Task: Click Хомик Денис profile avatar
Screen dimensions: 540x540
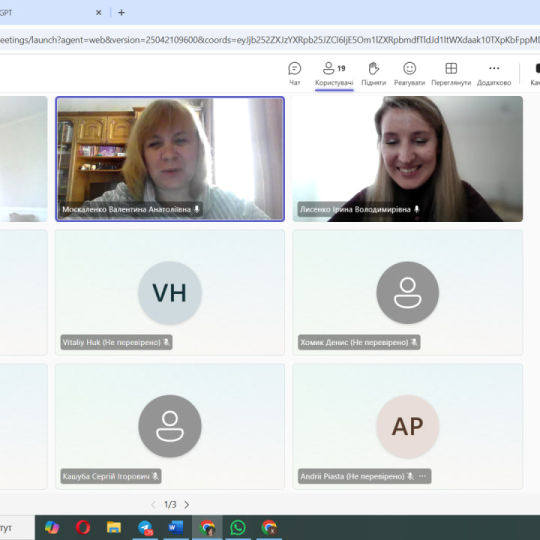Action: pyautogui.click(x=407, y=293)
